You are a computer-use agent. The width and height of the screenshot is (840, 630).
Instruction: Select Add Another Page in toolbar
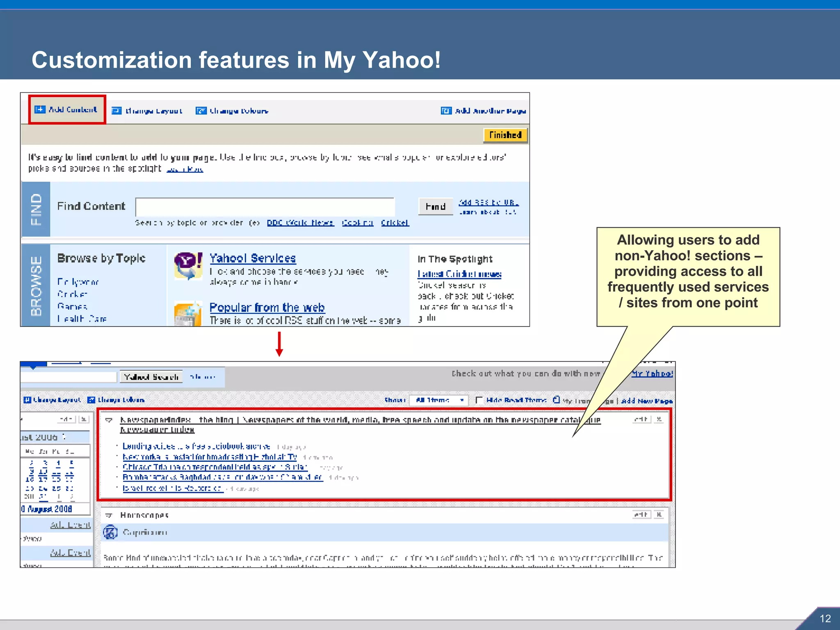[491, 111]
